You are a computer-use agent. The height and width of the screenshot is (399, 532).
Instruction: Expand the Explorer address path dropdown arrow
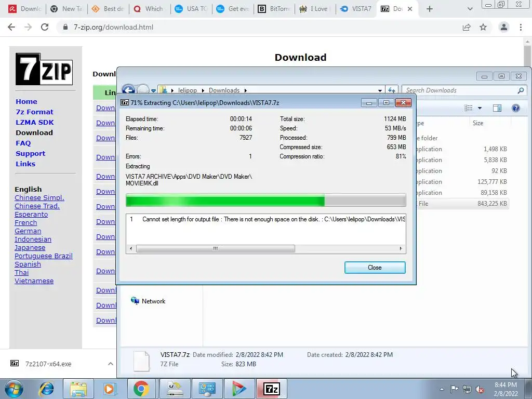pyautogui.click(x=380, y=90)
